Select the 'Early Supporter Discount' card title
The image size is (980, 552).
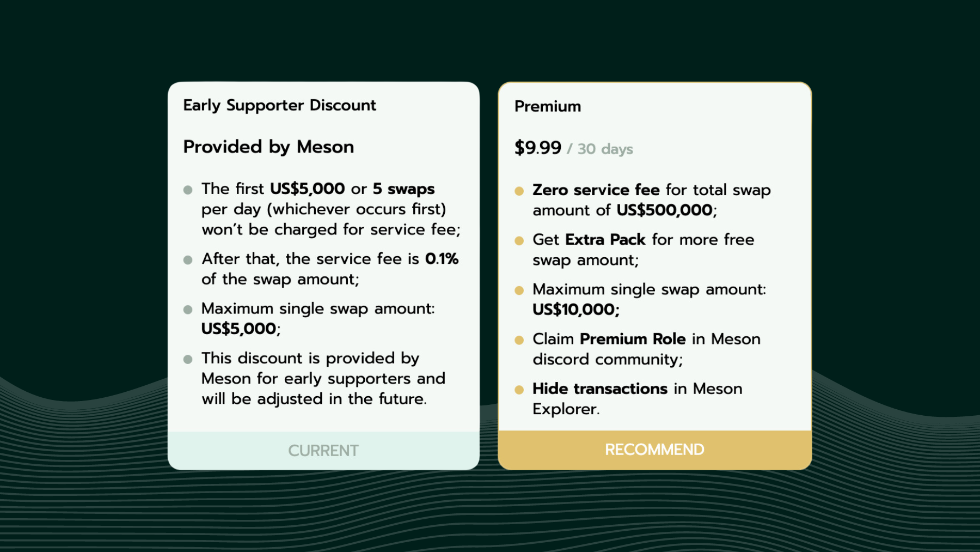(x=279, y=105)
